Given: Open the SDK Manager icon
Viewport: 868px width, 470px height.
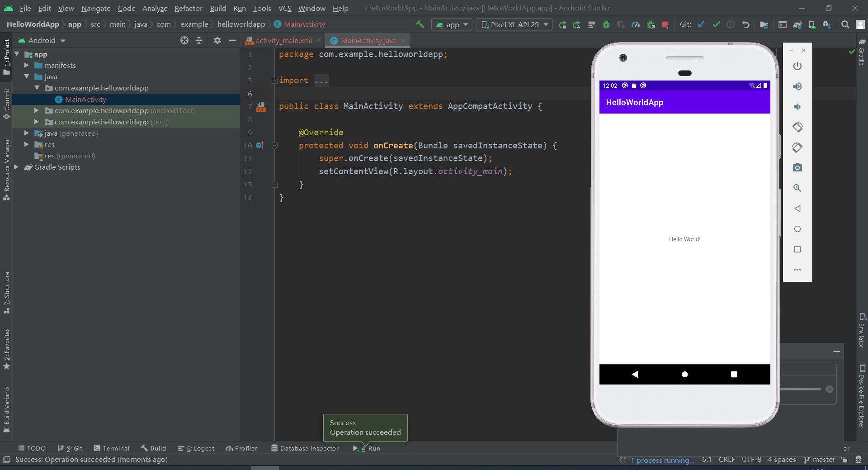Looking at the screenshot, I should pyautogui.click(x=827, y=25).
